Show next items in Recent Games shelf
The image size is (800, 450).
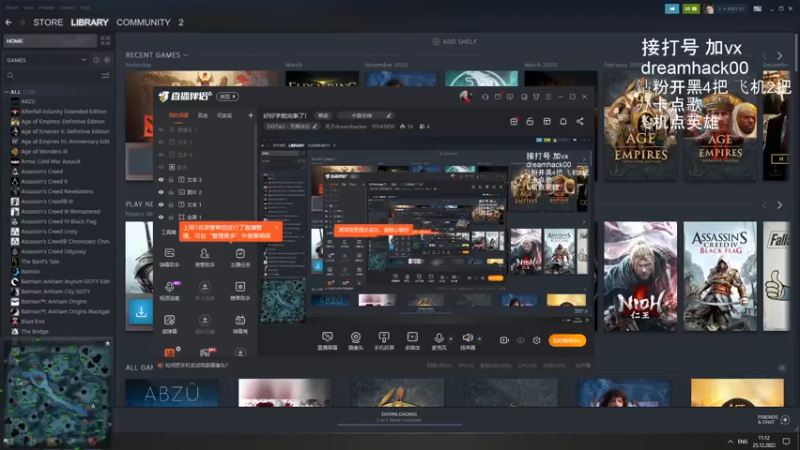click(x=779, y=56)
